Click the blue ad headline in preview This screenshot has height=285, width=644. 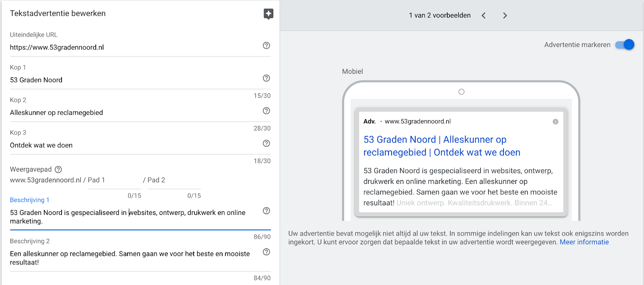442,146
